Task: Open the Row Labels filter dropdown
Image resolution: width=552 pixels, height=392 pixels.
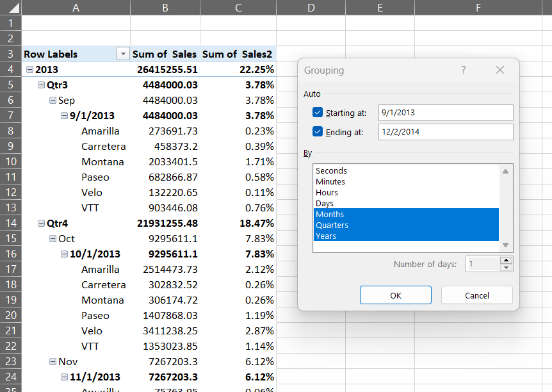Action: pos(123,54)
